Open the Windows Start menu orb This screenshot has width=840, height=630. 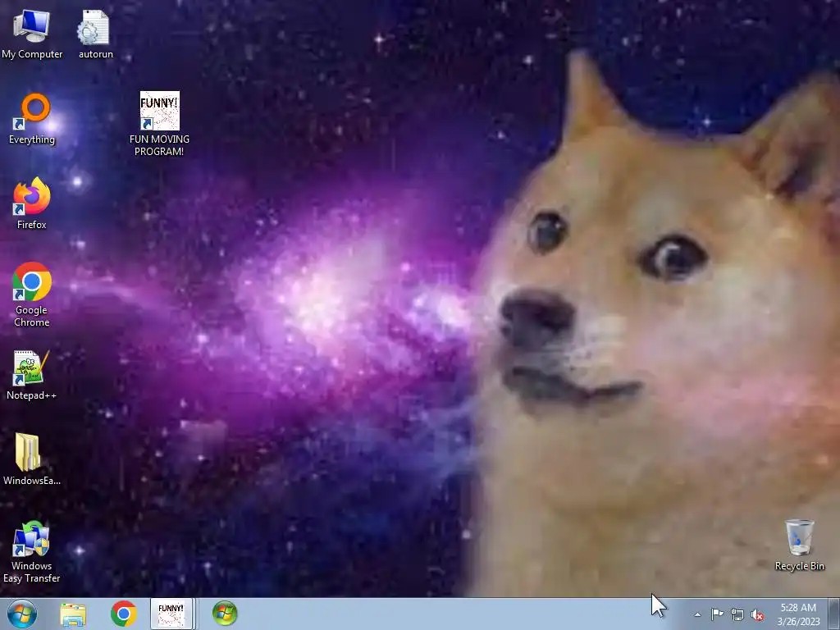click(x=22, y=614)
